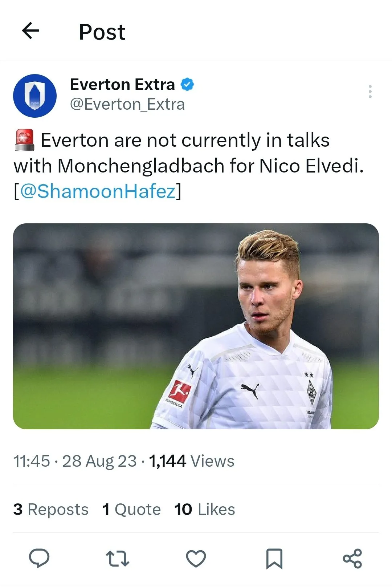
Task: Bookmark this post
Action: [x=274, y=558]
